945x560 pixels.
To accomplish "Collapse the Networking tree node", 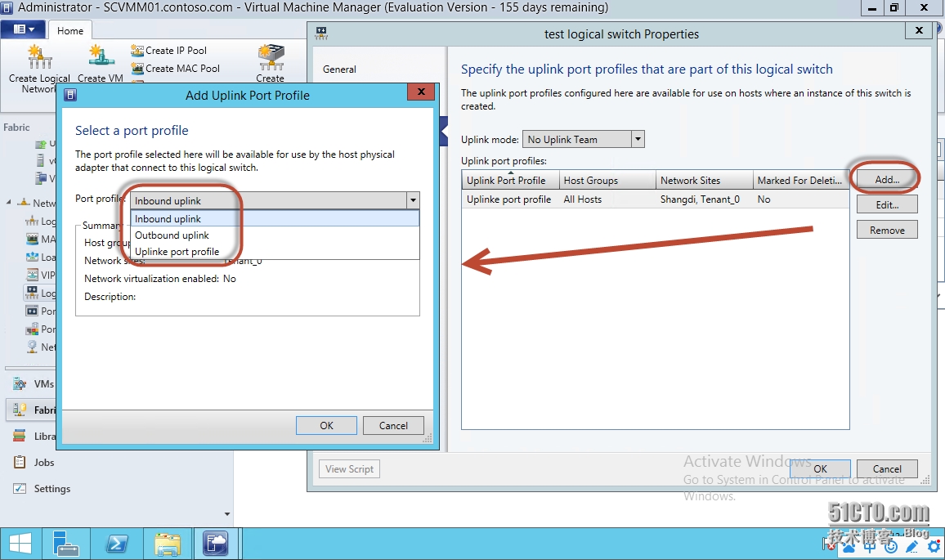I will (8, 203).
